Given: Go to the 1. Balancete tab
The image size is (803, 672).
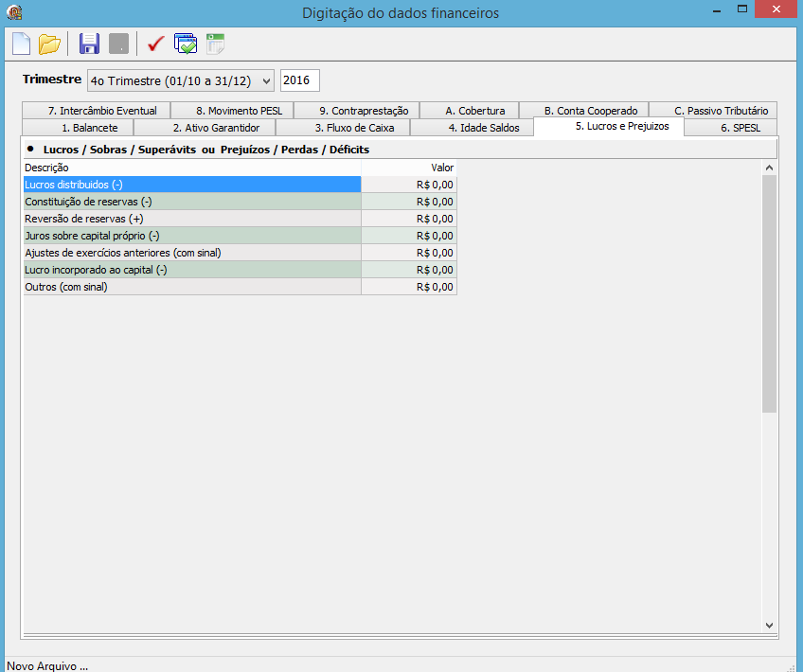Looking at the screenshot, I should (78, 128).
